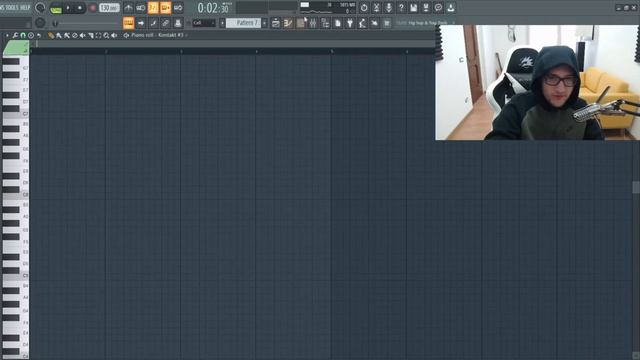This screenshot has height=360, width=640.
Task: Select the Playback speaker tool
Action: coord(114,36)
